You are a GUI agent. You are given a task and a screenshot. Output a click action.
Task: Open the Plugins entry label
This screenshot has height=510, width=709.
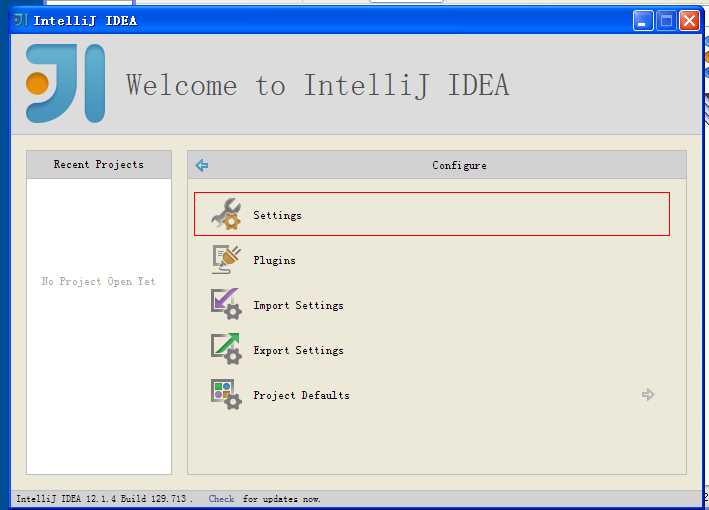[274, 260]
